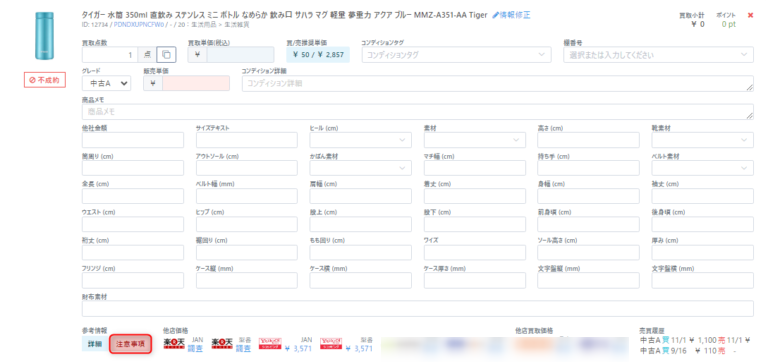Click the copy icon beside 買取点数

click(166, 55)
